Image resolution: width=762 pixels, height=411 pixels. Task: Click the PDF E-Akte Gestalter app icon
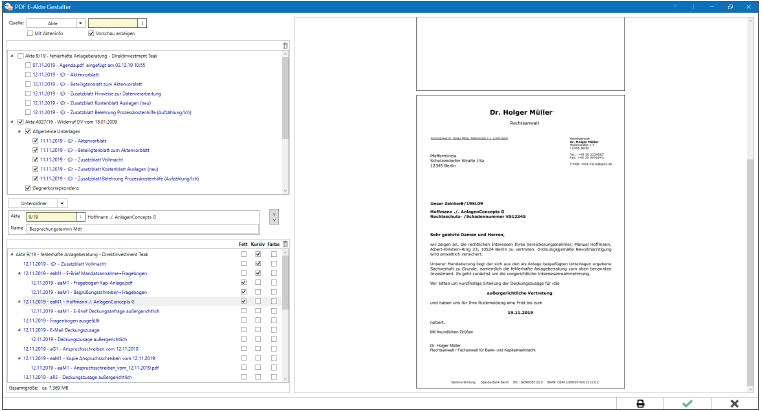click(x=8, y=7)
